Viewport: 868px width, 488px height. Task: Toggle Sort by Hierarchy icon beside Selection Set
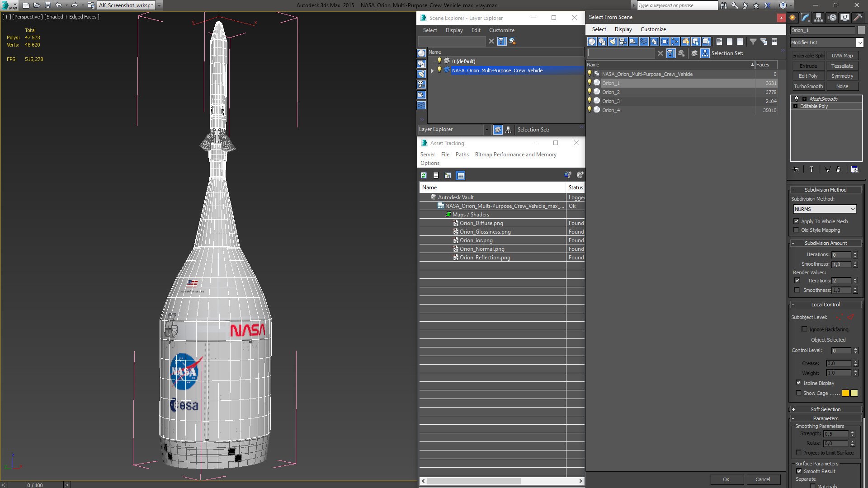[x=705, y=53]
